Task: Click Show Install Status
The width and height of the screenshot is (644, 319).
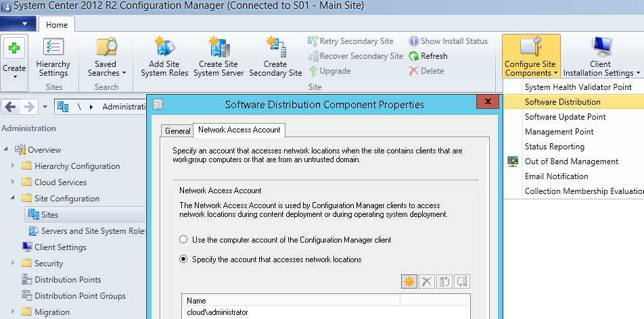Action: pyautogui.click(x=448, y=41)
